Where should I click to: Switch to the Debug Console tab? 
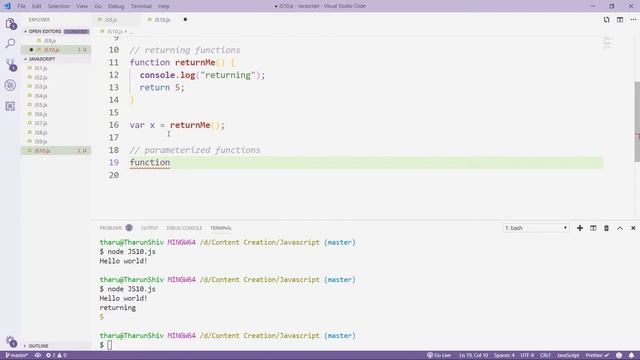(x=184, y=228)
